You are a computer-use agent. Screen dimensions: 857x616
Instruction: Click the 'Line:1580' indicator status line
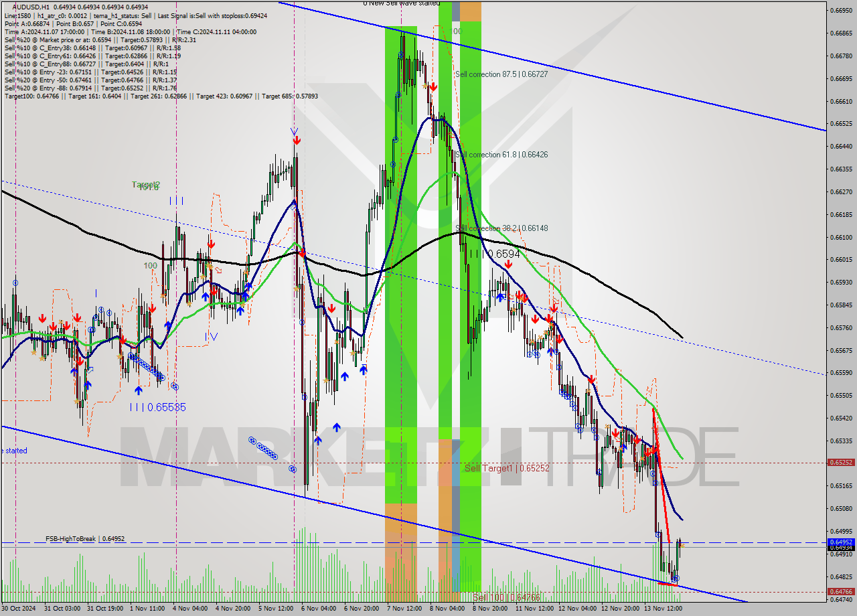tap(136, 15)
